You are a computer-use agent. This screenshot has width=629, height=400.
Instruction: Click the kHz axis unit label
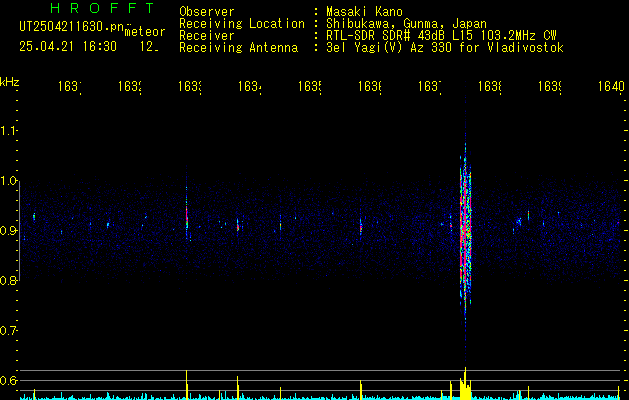(9, 82)
